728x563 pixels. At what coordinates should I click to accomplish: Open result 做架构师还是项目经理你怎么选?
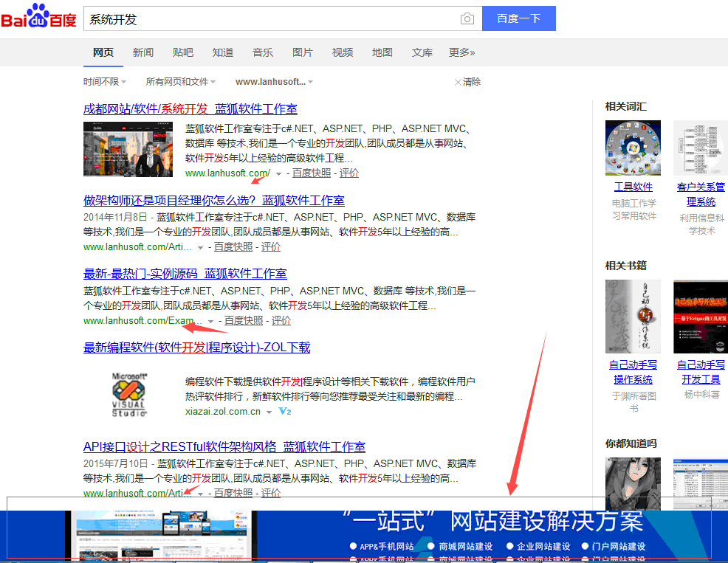[214, 201]
